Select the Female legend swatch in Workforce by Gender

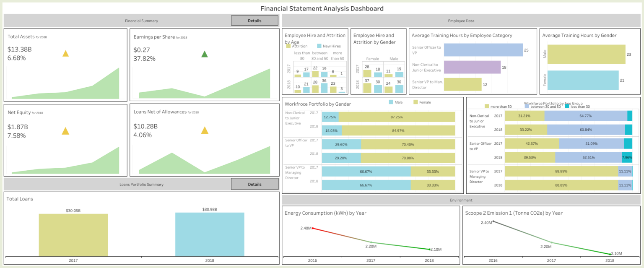(x=416, y=102)
